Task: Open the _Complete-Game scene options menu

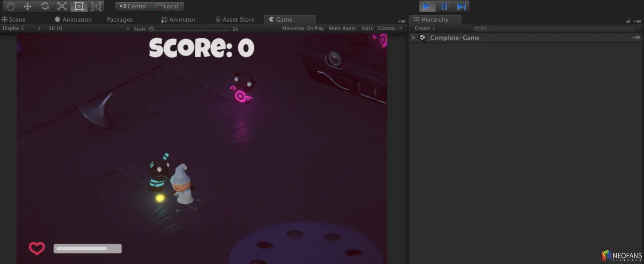Action: 636,37
